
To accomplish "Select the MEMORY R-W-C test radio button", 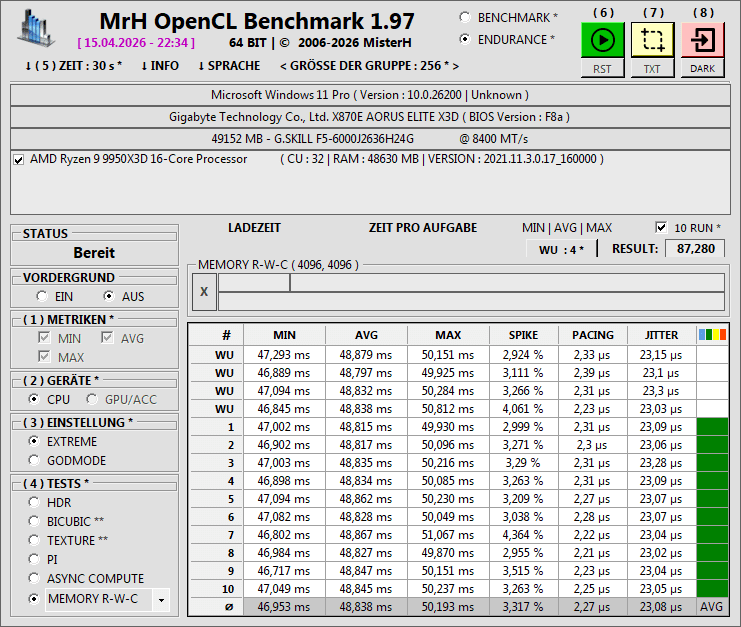I will 34,599.
